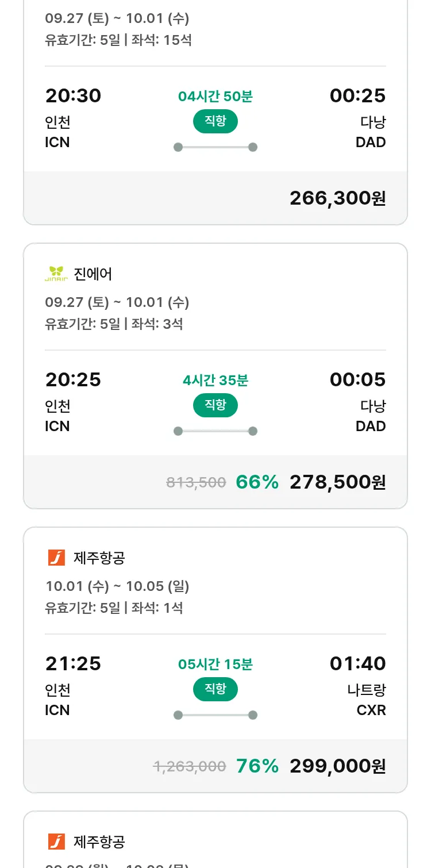Image resolution: width=431 pixels, height=868 pixels.
Task: Tap the 4시간 35분 flight duration
Action: [x=215, y=381]
